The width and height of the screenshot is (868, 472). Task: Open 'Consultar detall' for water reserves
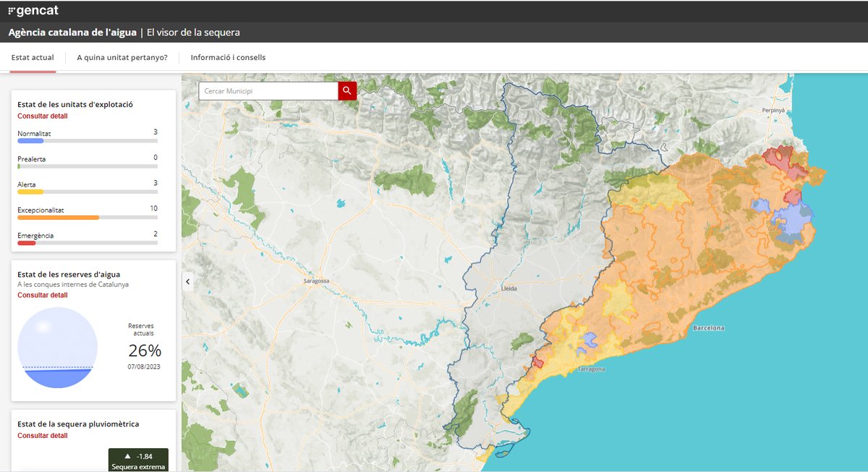coord(42,295)
